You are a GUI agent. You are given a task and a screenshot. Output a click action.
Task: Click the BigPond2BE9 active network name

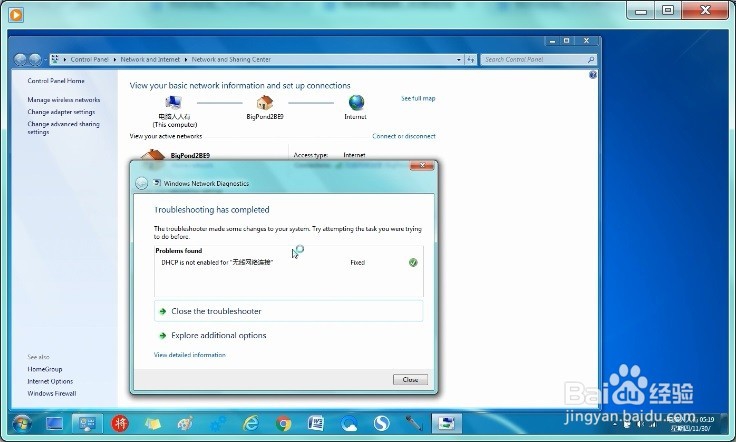(190, 155)
